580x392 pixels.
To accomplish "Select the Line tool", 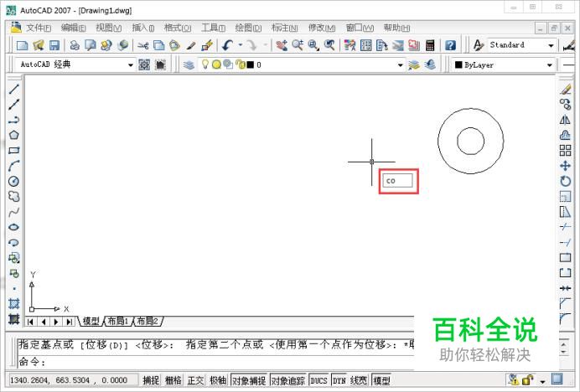I will 13,89.
